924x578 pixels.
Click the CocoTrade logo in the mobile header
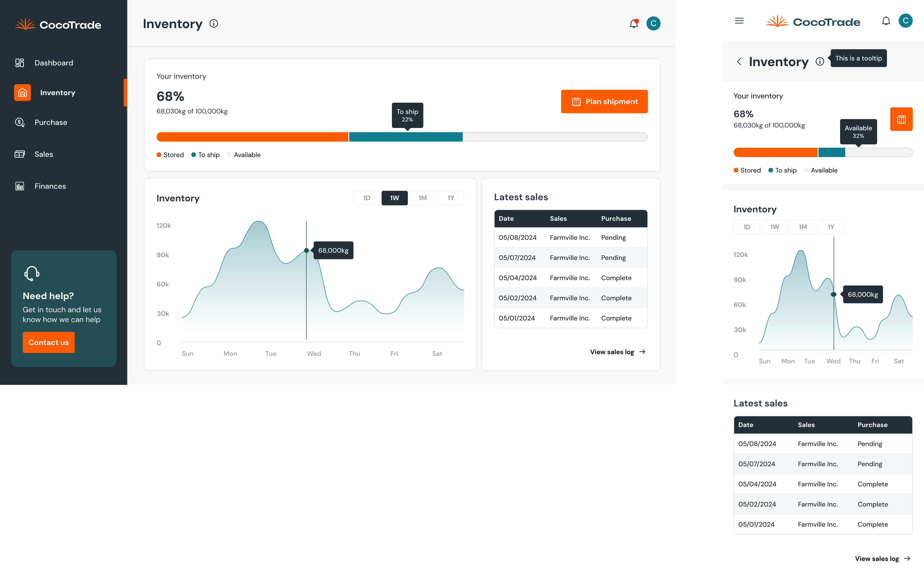813,21
